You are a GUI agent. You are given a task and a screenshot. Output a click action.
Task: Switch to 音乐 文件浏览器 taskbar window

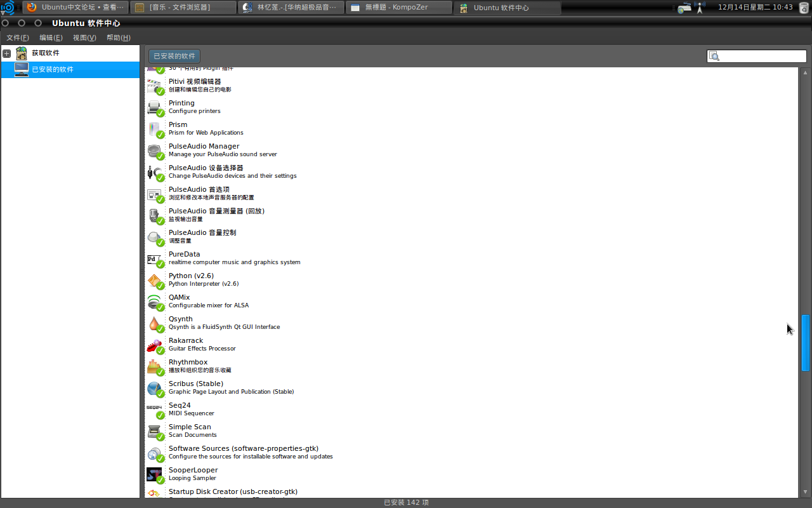(183, 8)
